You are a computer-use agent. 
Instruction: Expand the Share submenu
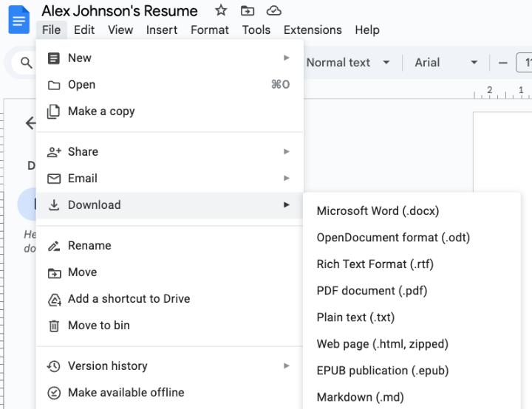click(x=169, y=151)
